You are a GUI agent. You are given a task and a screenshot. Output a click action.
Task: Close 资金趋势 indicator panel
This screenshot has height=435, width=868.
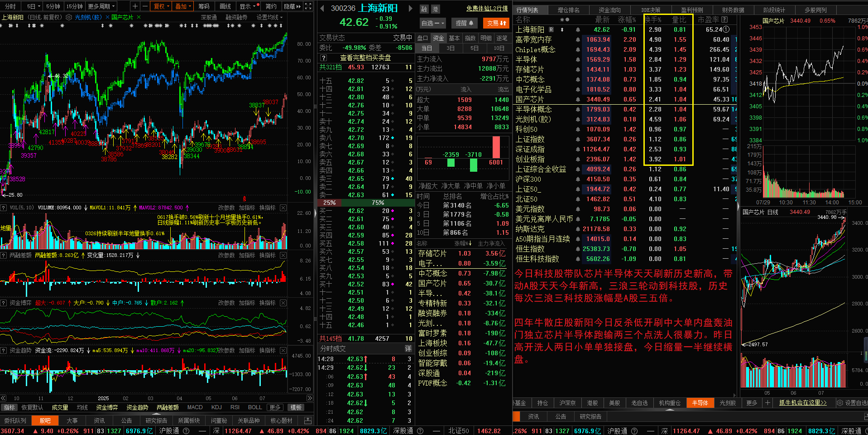(x=283, y=350)
